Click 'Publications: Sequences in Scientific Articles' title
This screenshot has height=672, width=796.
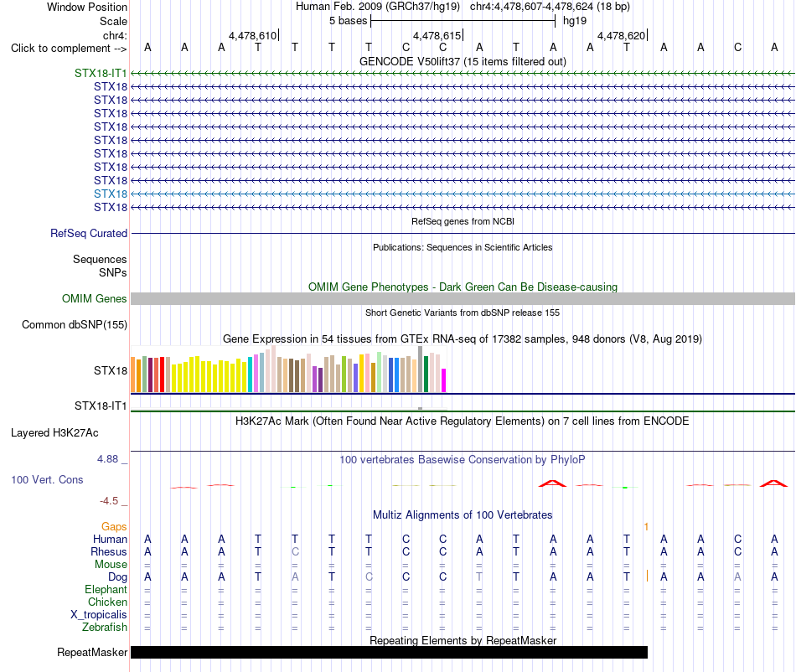pos(463,247)
